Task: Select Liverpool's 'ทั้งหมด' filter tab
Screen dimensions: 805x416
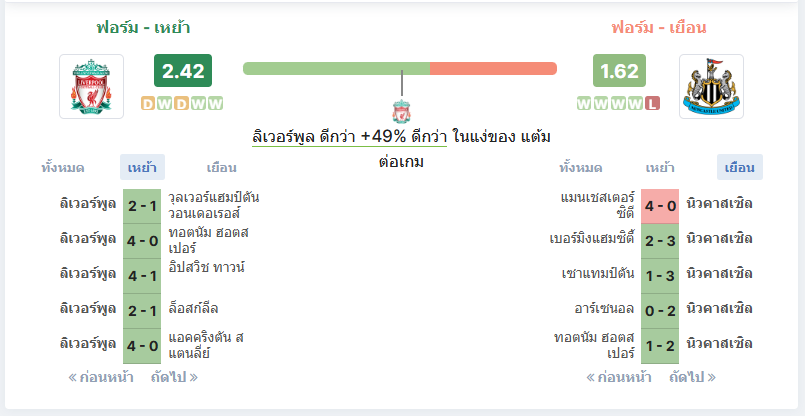Action: [x=63, y=167]
